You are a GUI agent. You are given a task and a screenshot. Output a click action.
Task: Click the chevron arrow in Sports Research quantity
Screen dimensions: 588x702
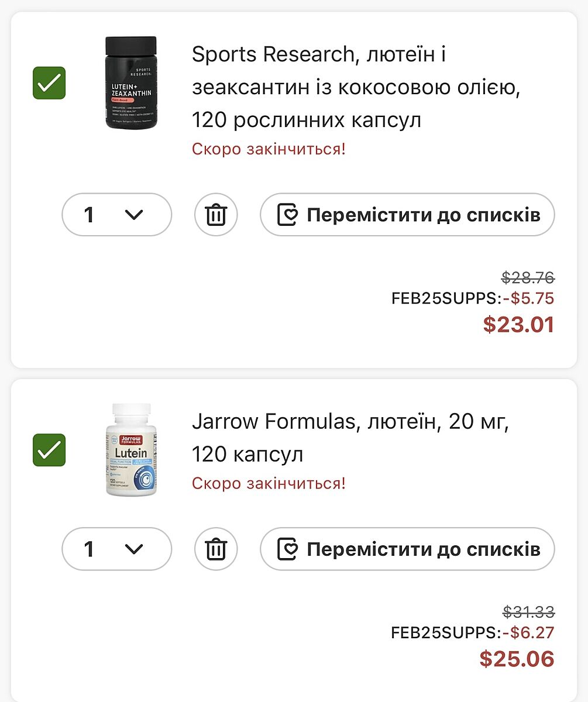134,215
